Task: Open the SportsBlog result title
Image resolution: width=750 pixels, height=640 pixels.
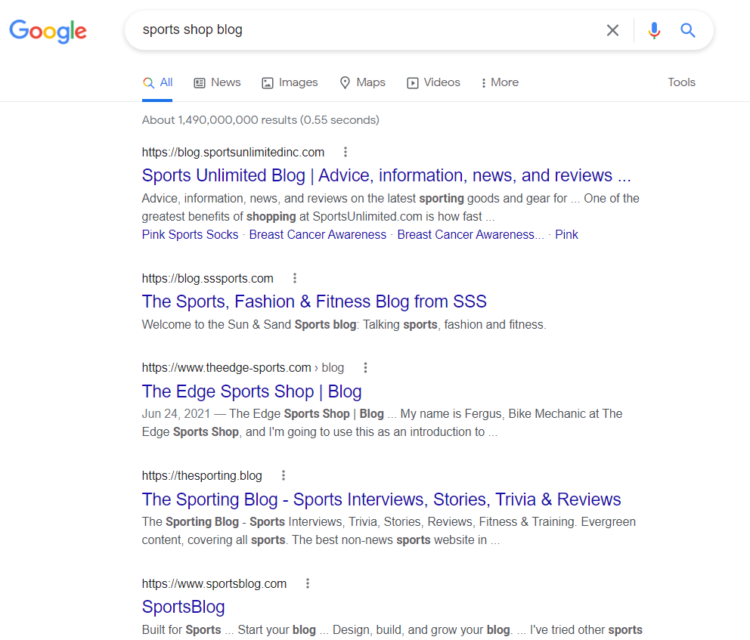Action: click(x=183, y=607)
